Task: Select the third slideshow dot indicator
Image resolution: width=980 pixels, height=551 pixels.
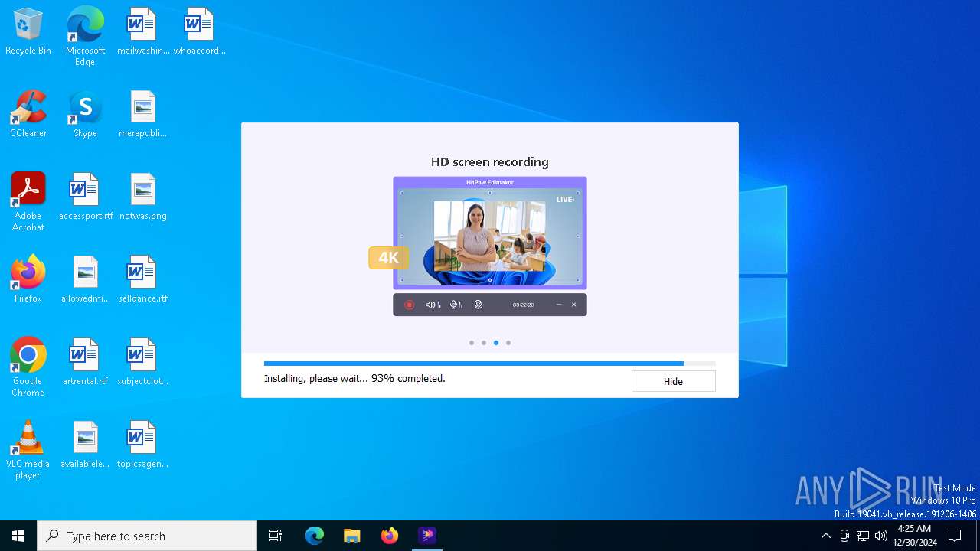Action: coord(496,343)
